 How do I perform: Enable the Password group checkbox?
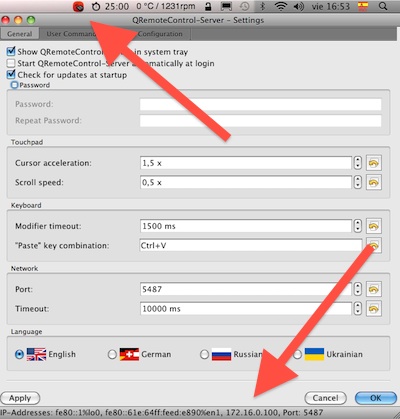pos(14,85)
